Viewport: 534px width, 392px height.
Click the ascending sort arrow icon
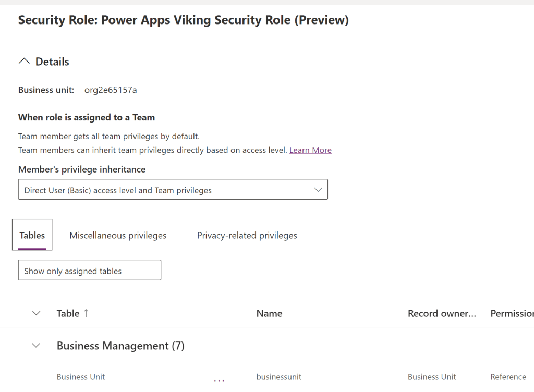87,313
